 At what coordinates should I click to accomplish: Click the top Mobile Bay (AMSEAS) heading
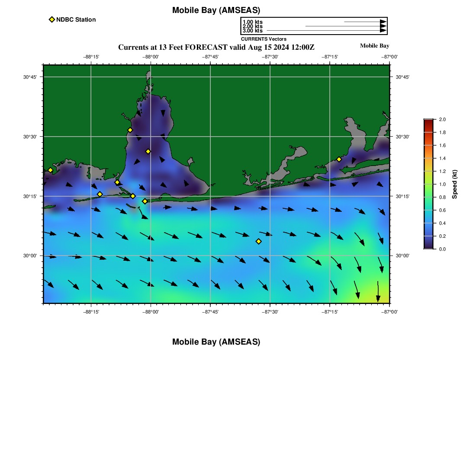[216, 10]
